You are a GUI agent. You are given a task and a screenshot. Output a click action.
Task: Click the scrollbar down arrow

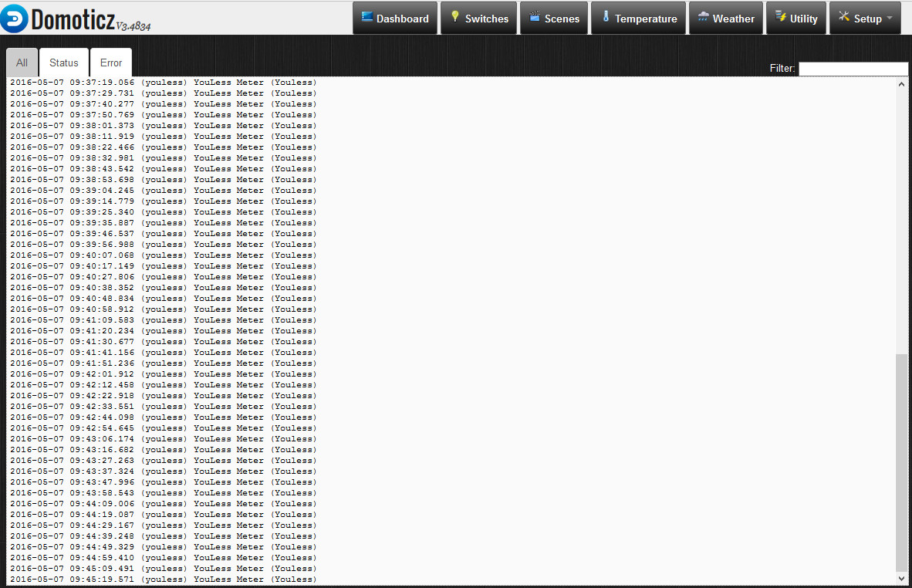coord(901,578)
